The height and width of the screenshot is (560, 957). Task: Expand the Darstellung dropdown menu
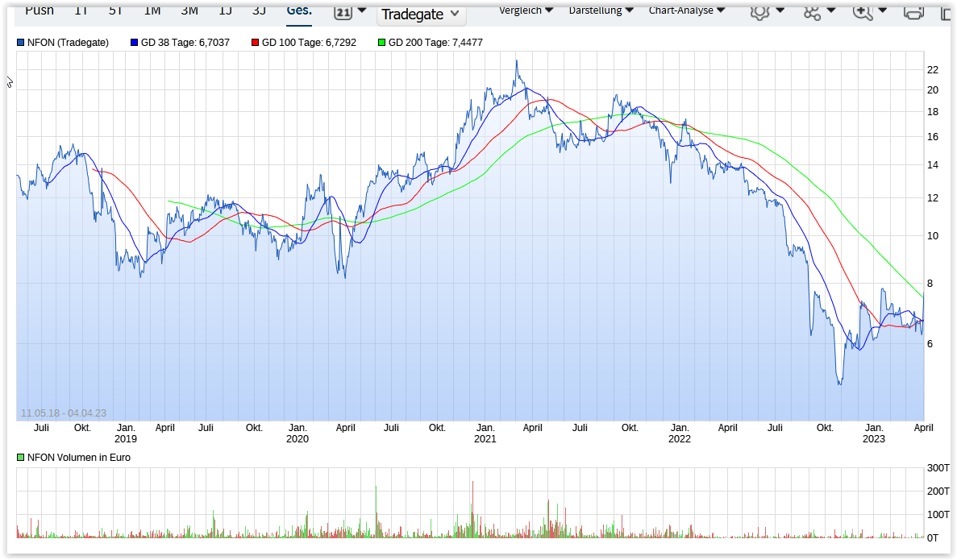pos(601,10)
